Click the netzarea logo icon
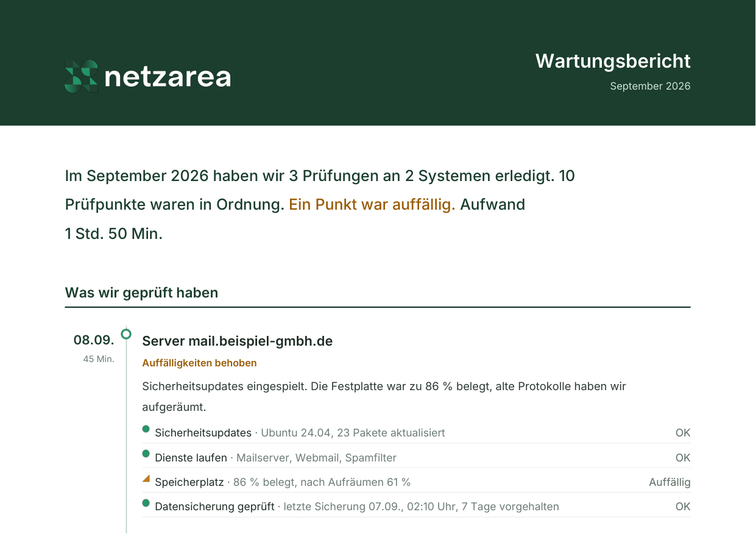The width and height of the screenshot is (756, 534). coord(81,76)
